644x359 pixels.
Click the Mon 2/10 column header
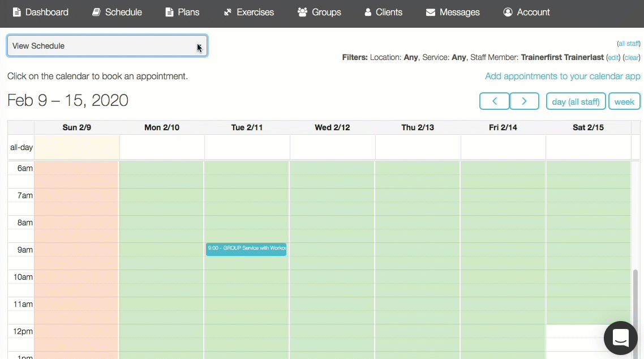(x=162, y=127)
